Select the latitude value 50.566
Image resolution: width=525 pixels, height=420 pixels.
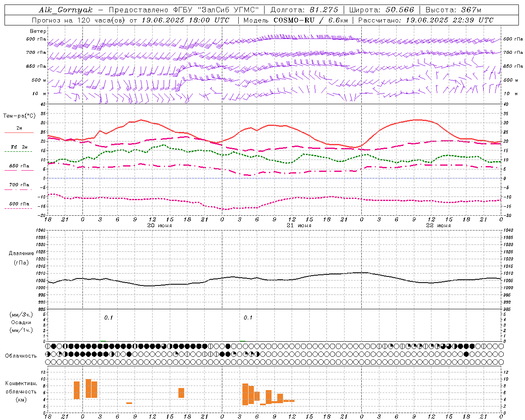click(400, 10)
